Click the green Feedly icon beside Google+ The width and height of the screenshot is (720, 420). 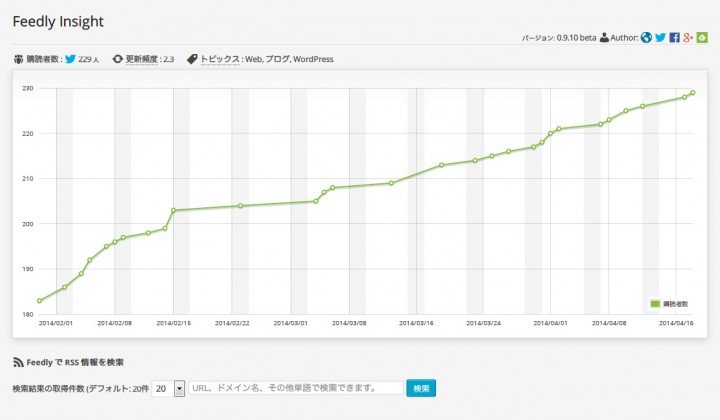click(703, 38)
